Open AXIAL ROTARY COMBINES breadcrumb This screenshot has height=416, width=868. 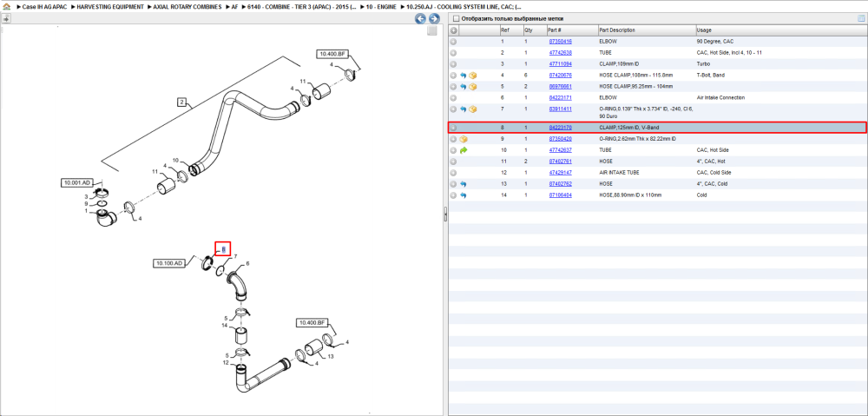[187, 7]
